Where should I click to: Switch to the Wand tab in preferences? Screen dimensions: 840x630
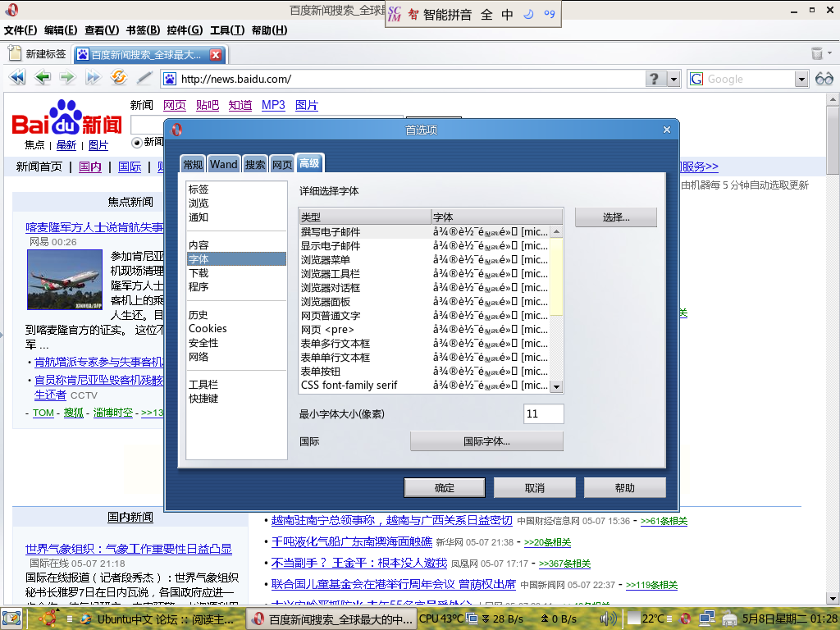coord(223,164)
